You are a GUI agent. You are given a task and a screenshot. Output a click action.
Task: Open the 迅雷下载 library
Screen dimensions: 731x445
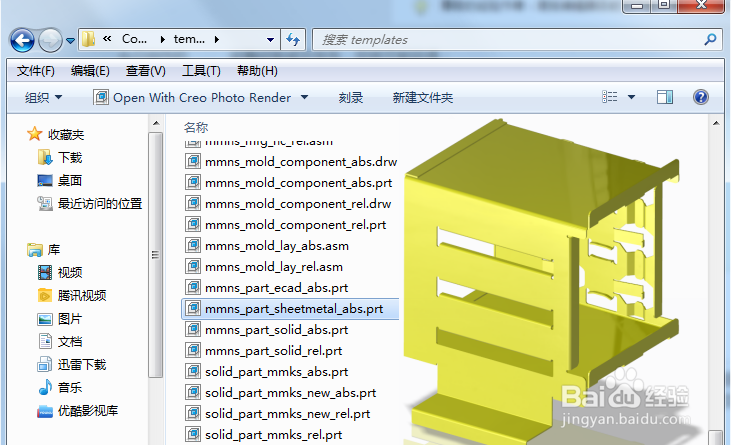pyautogui.click(x=72, y=364)
